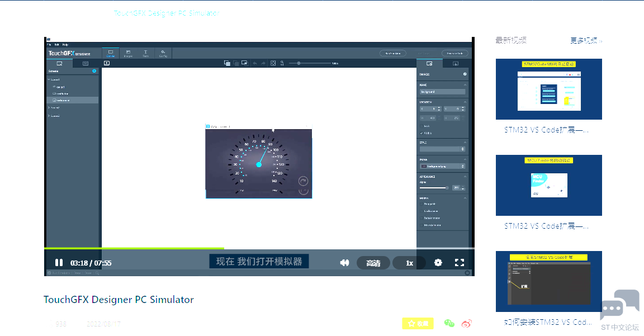Enable the ClickListener mixin checkbox
The height and width of the screenshot is (336, 644).
[x=422, y=211]
